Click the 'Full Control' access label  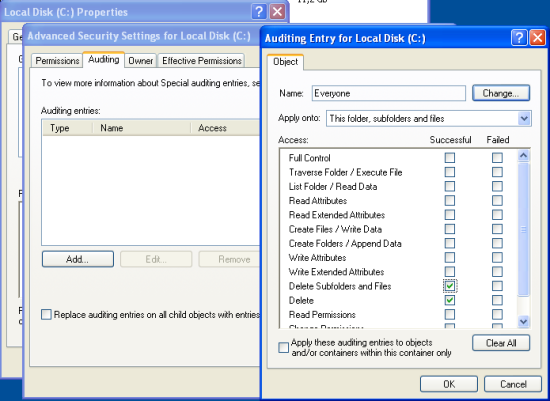(x=309, y=158)
